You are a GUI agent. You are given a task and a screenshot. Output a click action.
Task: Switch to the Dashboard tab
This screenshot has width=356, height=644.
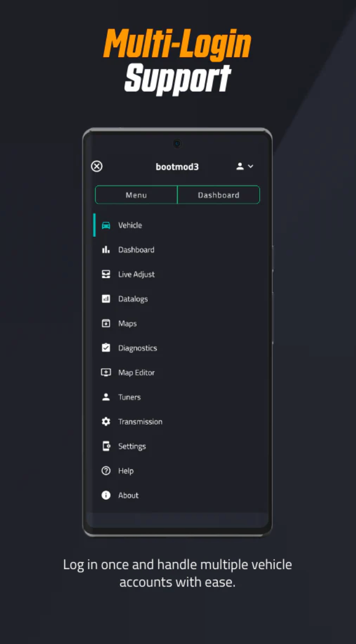tap(218, 195)
